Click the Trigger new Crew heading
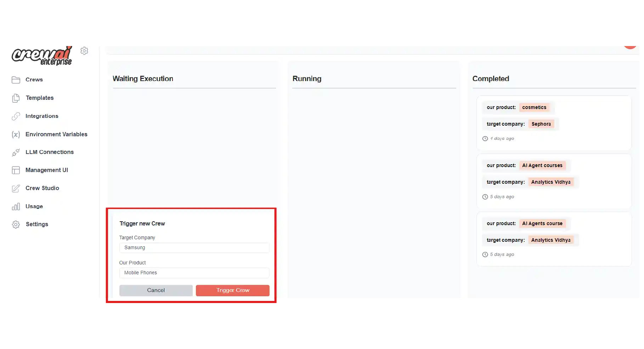The width and height of the screenshot is (644, 349). (x=142, y=224)
